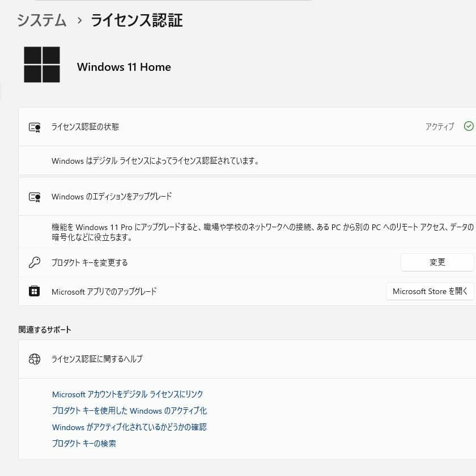This screenshot has height=476, width=476.
Task: Click the Windows logo icon
Action: click(42, 65)
